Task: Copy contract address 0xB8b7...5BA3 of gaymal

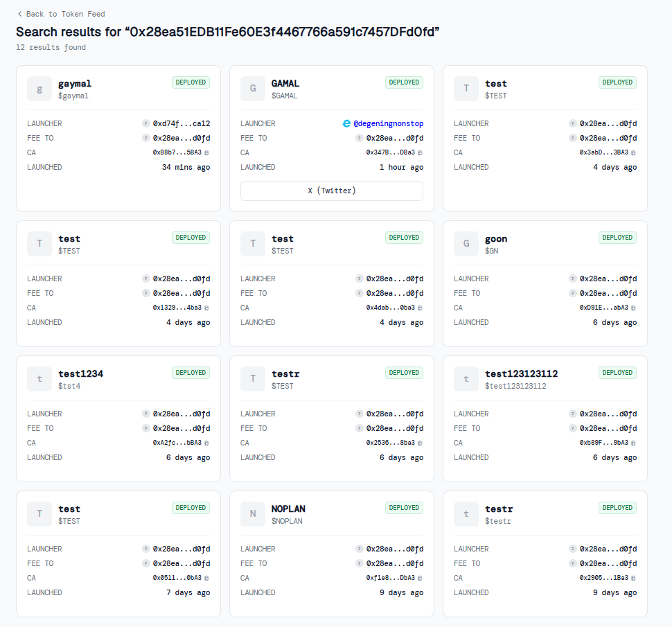Action: [206, 152]
